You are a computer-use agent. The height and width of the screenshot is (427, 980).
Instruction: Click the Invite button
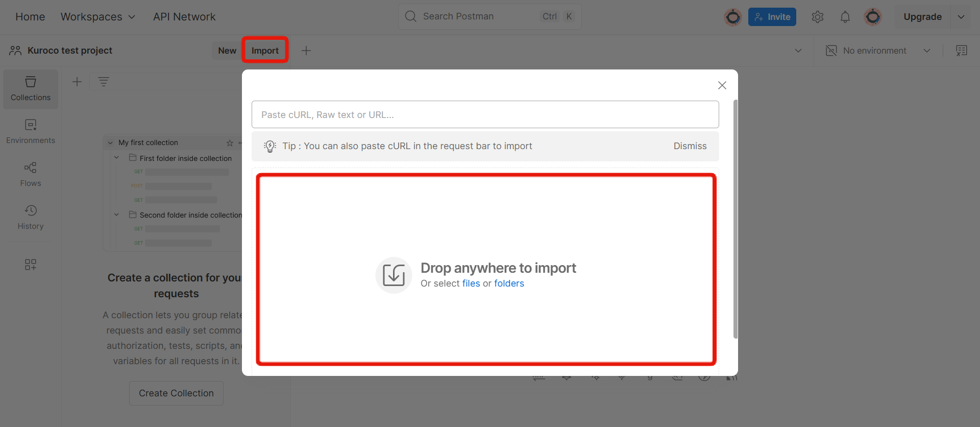pyautogui.click(x=772, y=17)
